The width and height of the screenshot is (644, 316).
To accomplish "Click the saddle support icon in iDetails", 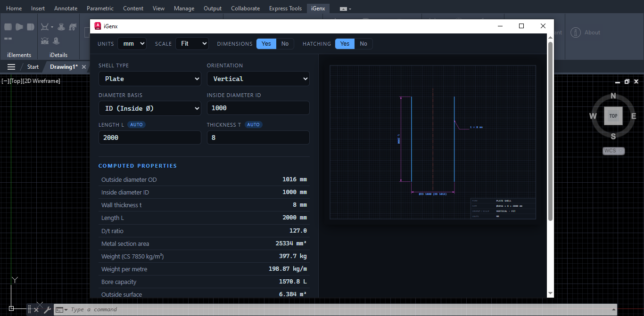I will pyautogui.click(x=45, y=27).
